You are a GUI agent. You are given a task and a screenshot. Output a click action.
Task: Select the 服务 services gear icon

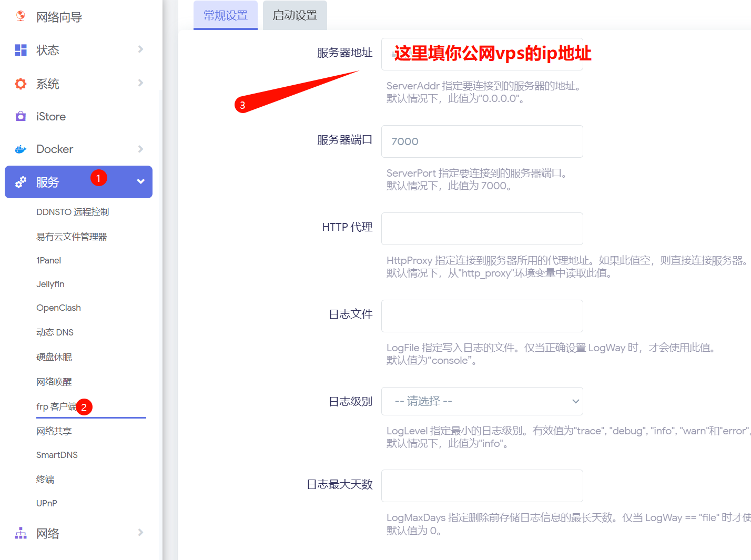click(20, 182)
